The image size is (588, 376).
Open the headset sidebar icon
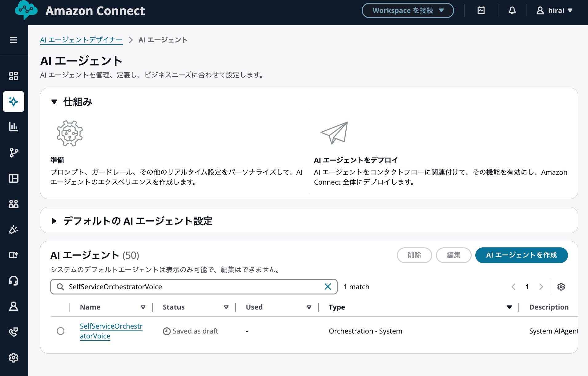14,281
